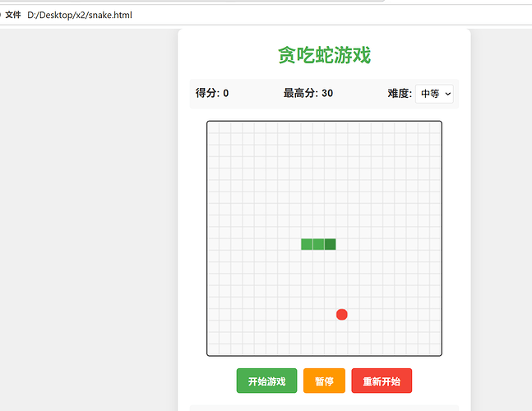This screenshot has width=532, height=411.
Task: Click the dark green snake head segment
Action: click(331, 244)
